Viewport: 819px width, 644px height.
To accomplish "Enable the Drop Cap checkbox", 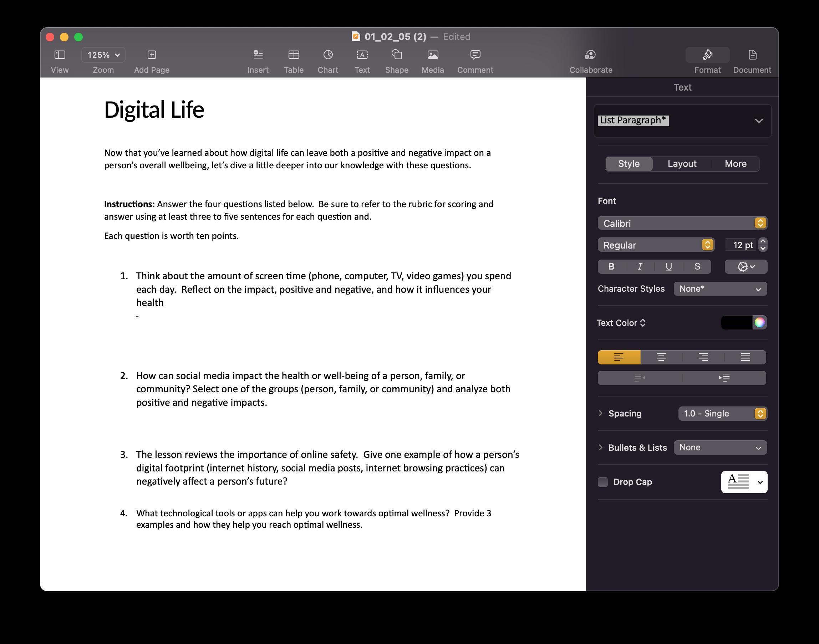I will 602,482.
